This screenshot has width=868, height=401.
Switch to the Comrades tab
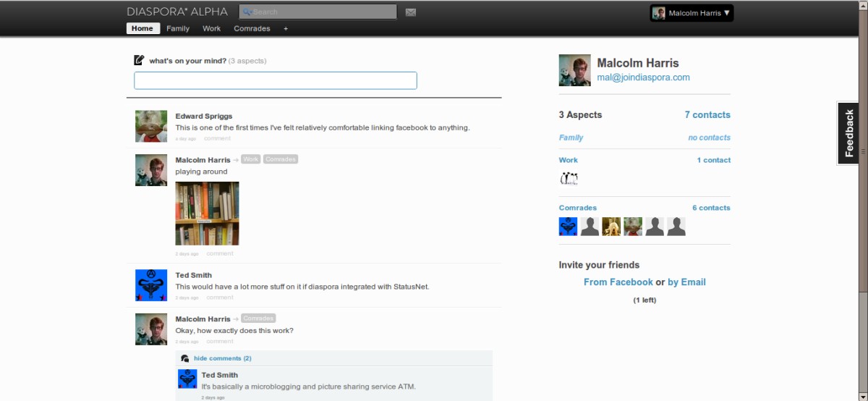pos(252,29)
